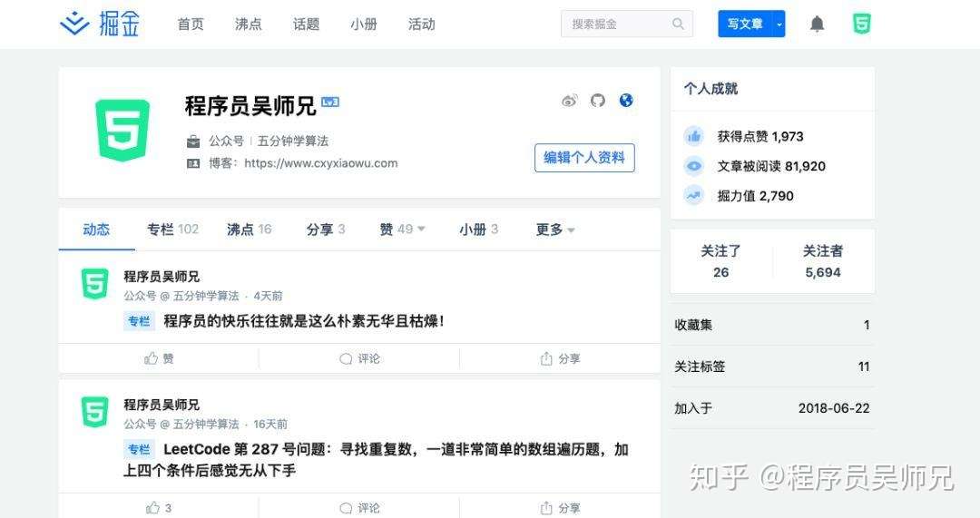Switch to the 专栏 102 tab
Image resolution: width=980 pixels, height=518 pixels.
pos(172,230)
